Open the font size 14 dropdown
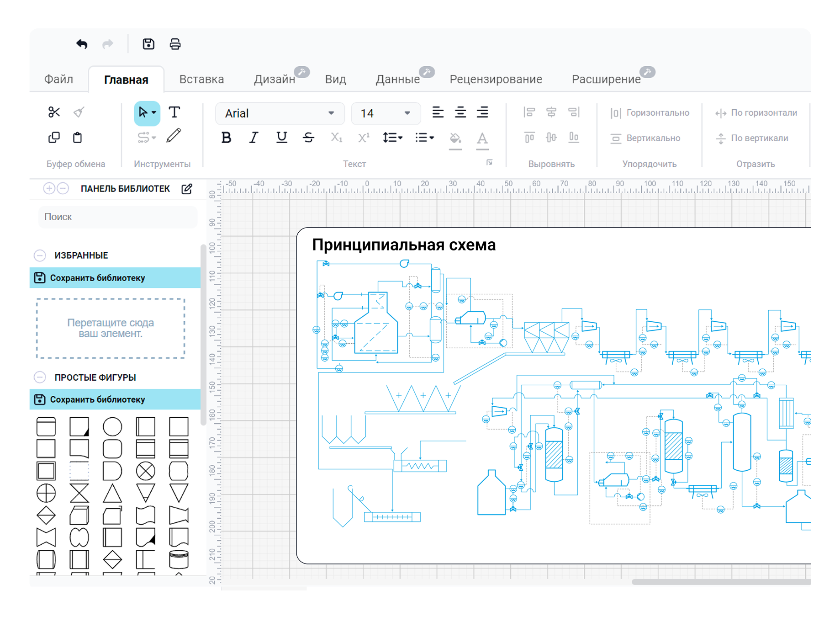840x622 pixels. coord(385,113)
